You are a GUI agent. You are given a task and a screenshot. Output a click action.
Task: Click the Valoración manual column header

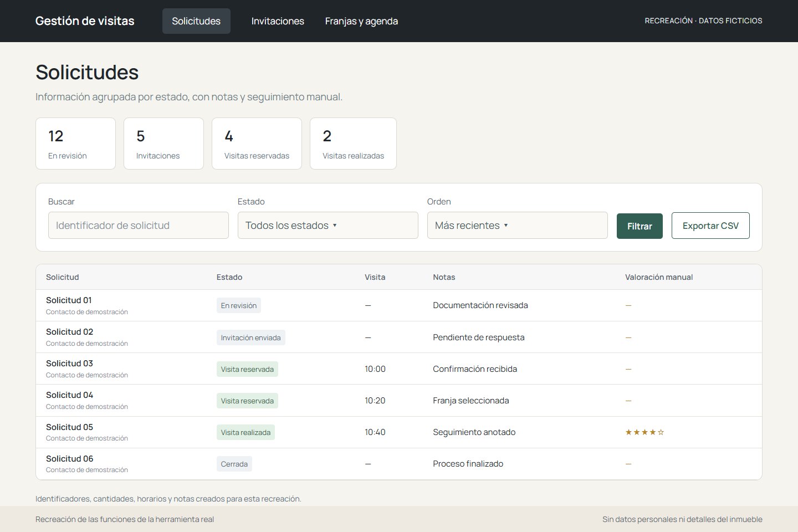click(x=659, y=277)
